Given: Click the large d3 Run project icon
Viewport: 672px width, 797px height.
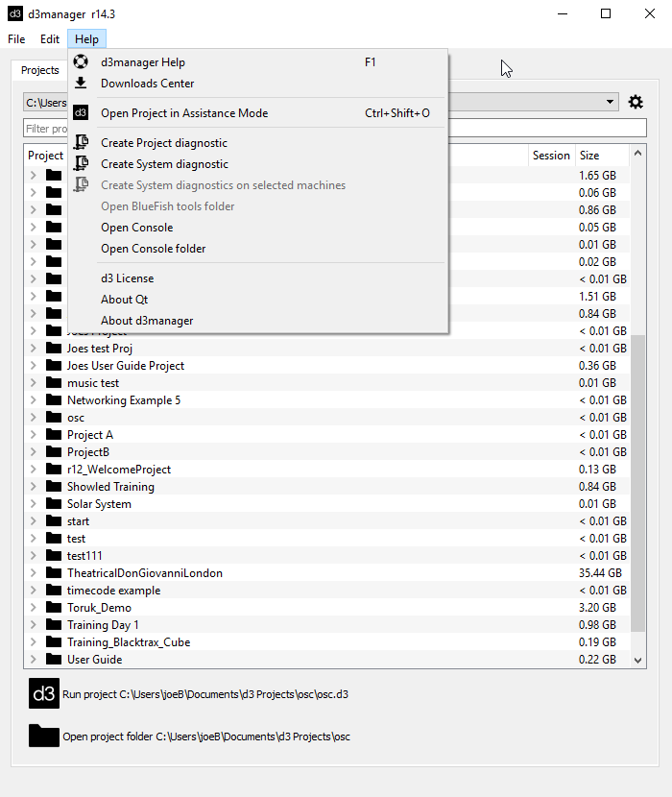Looking at the screenshot, I should tap(44, 693).
